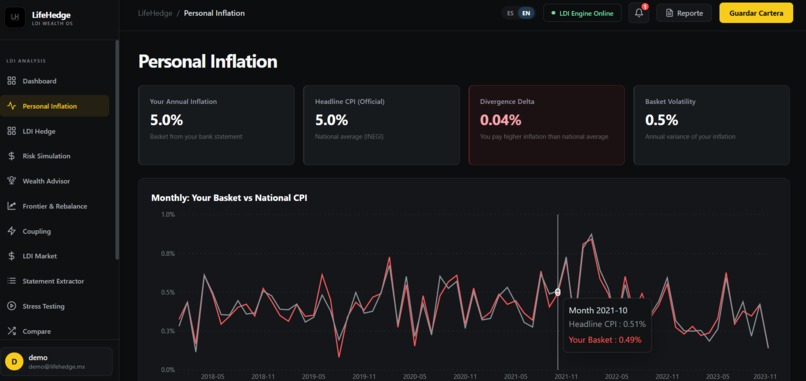The width and height of the screenshot is (806, 381).
Task: Click the Monthly: Your Basket vs National CPI title
Action: click(x=229, y=197)
